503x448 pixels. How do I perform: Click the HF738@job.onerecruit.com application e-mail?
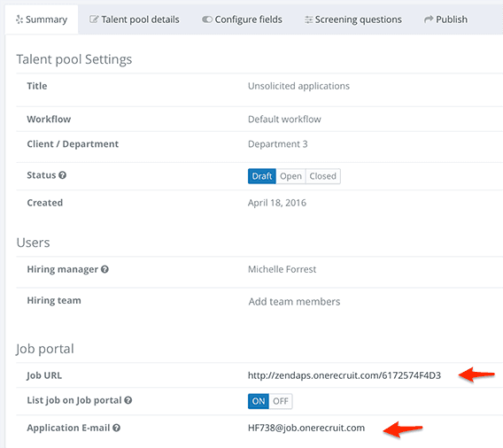(x=306, y=428)
